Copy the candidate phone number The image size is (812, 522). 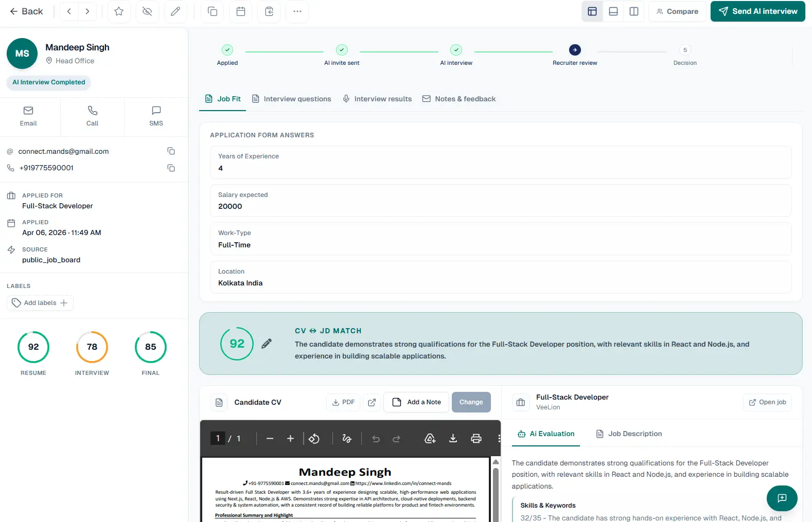tap(171, 168)
